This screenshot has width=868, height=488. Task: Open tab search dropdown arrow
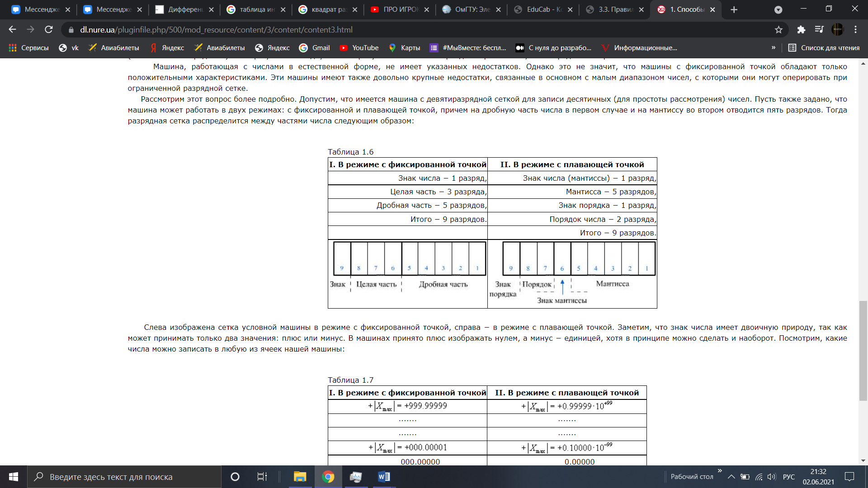coord(778,9)
